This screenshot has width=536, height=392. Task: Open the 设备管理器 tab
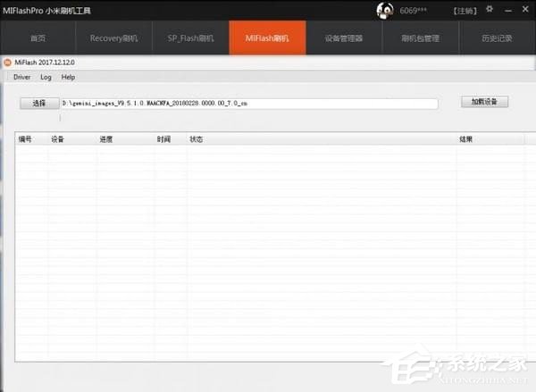coord(344,38)
